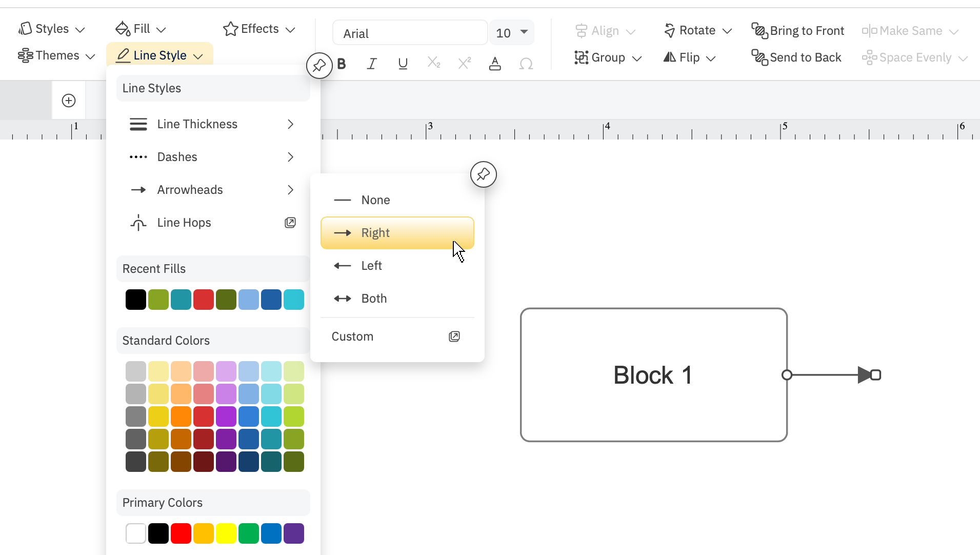The height and width of the screenshot is (555, 980).
Task: Click the Underline formatting icon
Action: (403, 64)
